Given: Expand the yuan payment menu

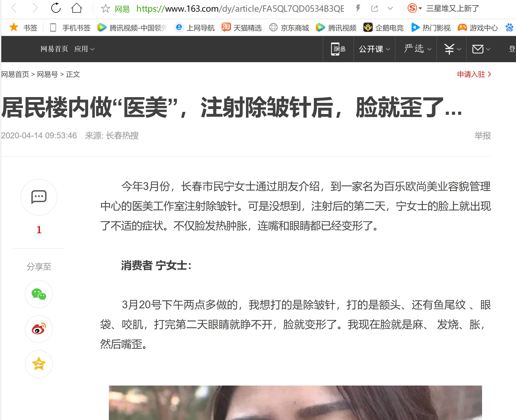Looking at the screenshot, I should tap(452, 49).
